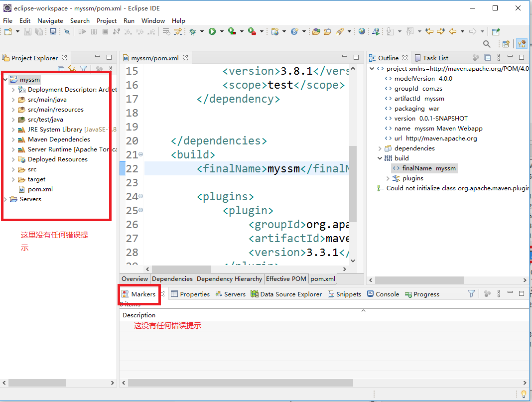The image size is (532, 402).
Task: Click the New wizard toolbar icon
Action: (8, 31)
